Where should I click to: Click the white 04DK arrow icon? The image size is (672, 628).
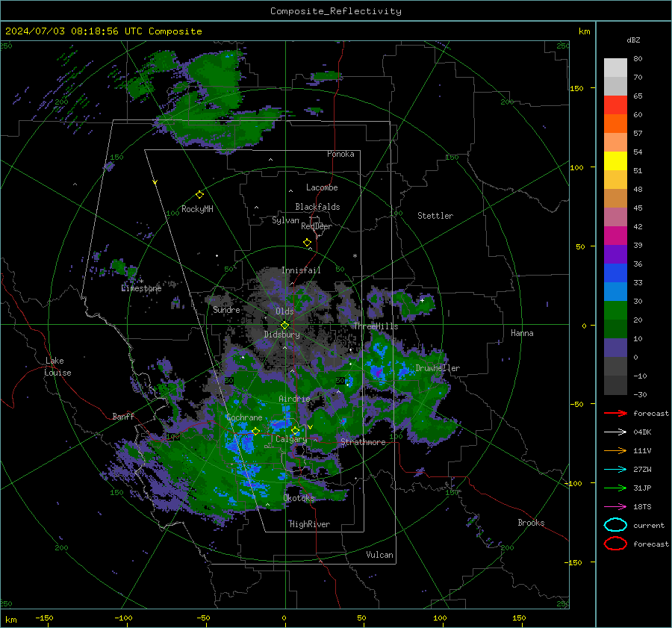(615, 432)
